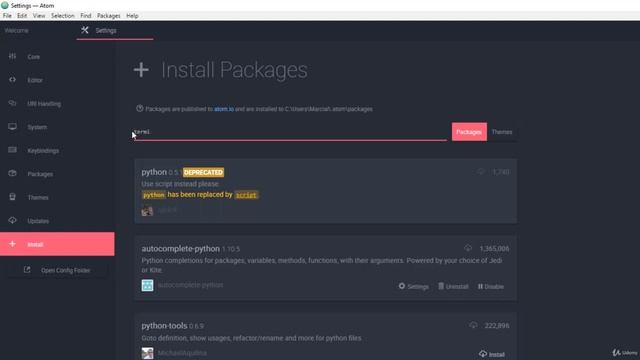Click the Open Config Folder external-link icon
This screenshot has height=360, width=640.
click(27, 270)
